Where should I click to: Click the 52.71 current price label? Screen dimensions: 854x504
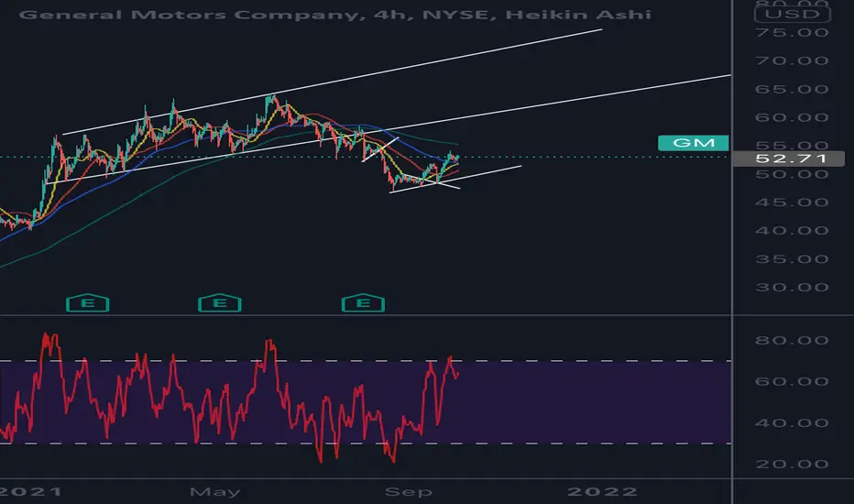coord(789,159)
